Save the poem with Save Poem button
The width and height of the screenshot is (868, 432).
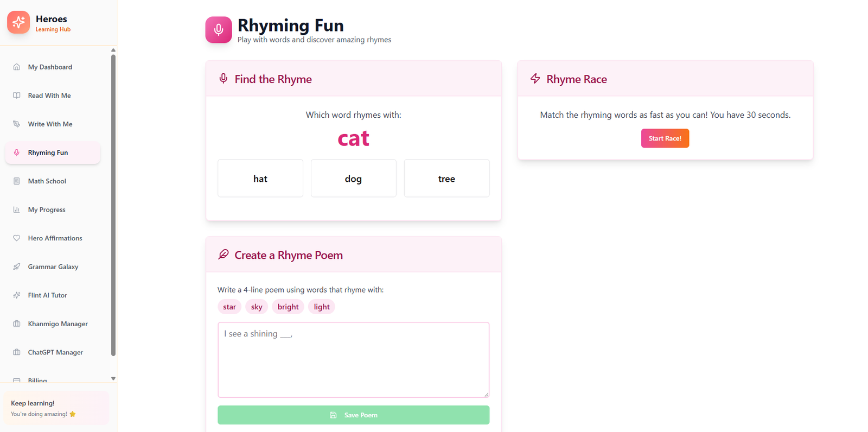coord(353,415)
